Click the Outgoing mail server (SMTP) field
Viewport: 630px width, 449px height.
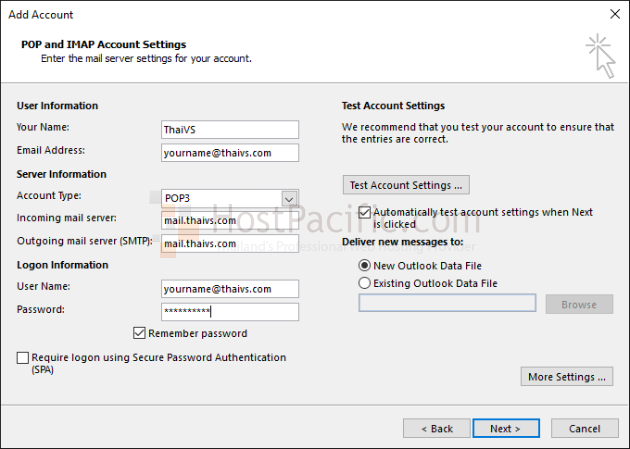[x=230, y=244]
